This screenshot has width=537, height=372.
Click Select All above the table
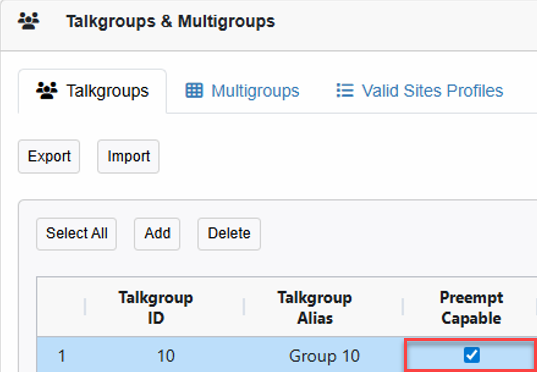click(76, 234)
